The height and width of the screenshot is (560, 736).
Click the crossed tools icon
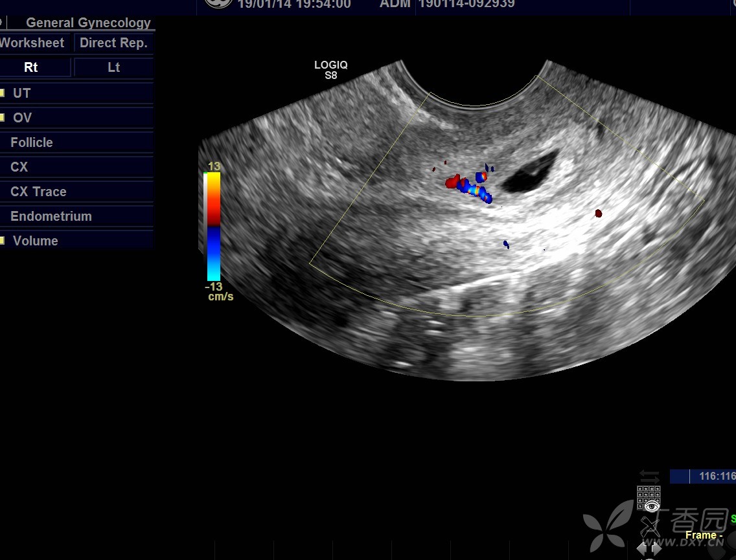click(650, 526)
